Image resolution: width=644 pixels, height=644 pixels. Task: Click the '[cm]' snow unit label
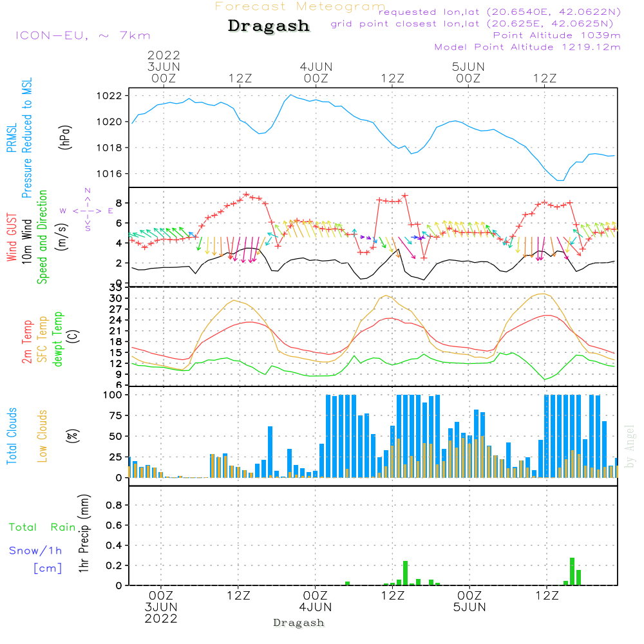(x=48, y=568)
